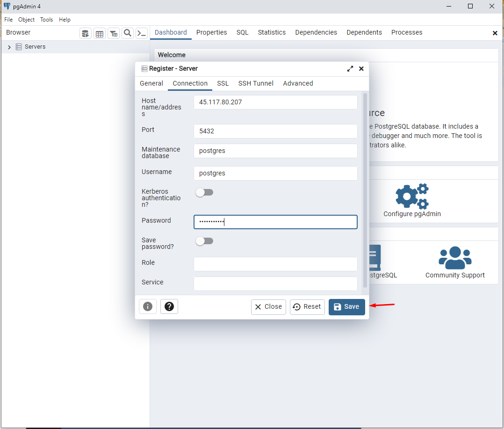This screenshot has width=504, height=429.
Task: Close the Register - Server dialog with X
Action: pyautogui.click(x=361, y=69)
